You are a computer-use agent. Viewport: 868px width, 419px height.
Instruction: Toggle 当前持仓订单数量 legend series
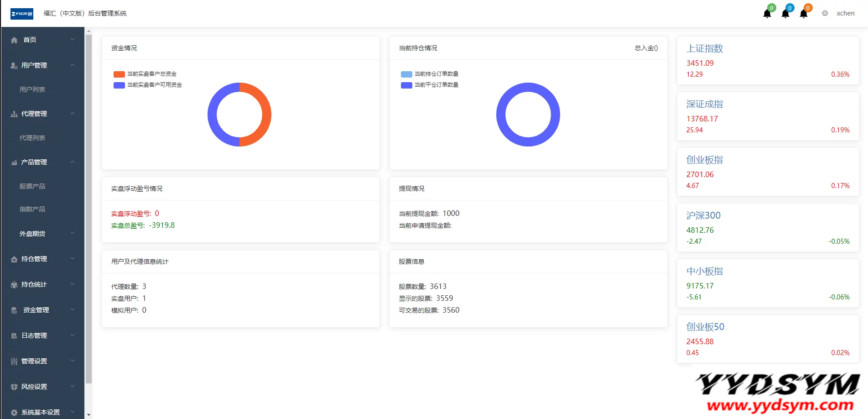pos(430,74)
